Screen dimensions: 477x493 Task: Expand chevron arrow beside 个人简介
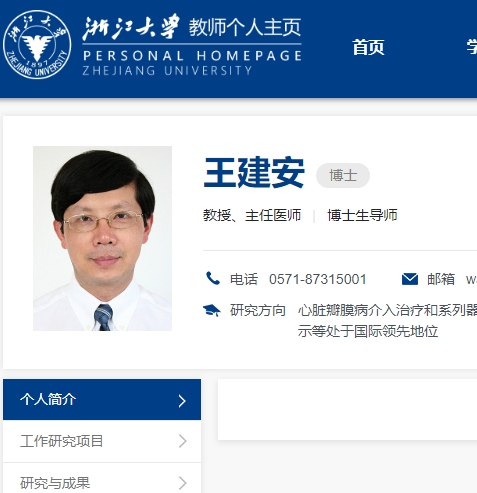[x=182, y=401]
